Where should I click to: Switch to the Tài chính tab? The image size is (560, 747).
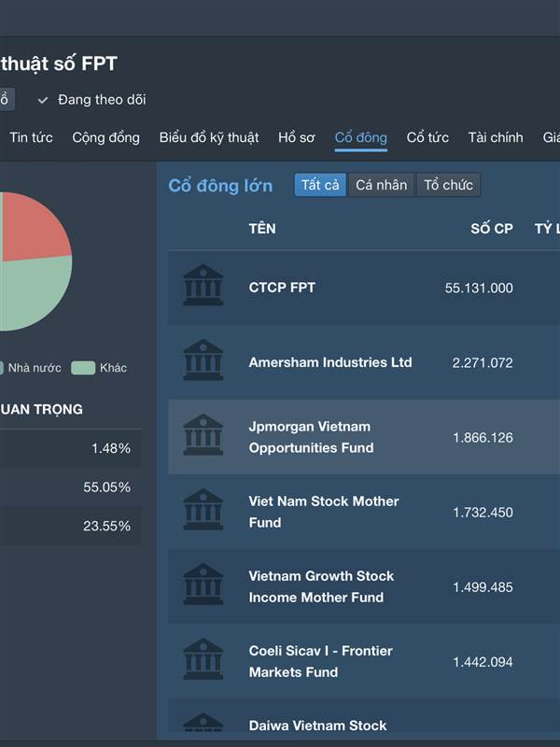(x=496, y=137)
